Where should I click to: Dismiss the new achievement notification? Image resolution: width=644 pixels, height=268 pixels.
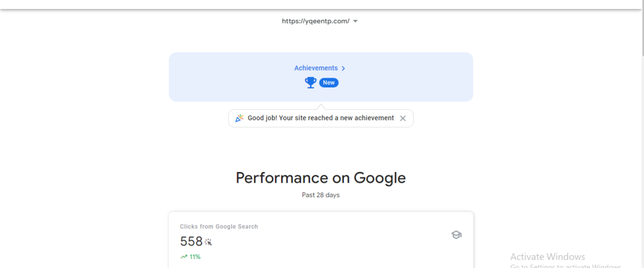point(403,118)
